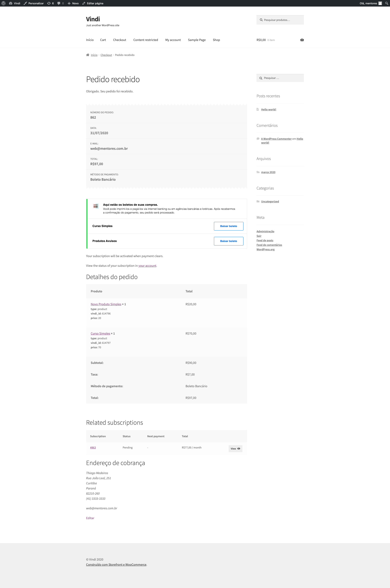This screenshot has height=588, width=390.
Task: Download boleto for Curso Simples
Action: 229,226
